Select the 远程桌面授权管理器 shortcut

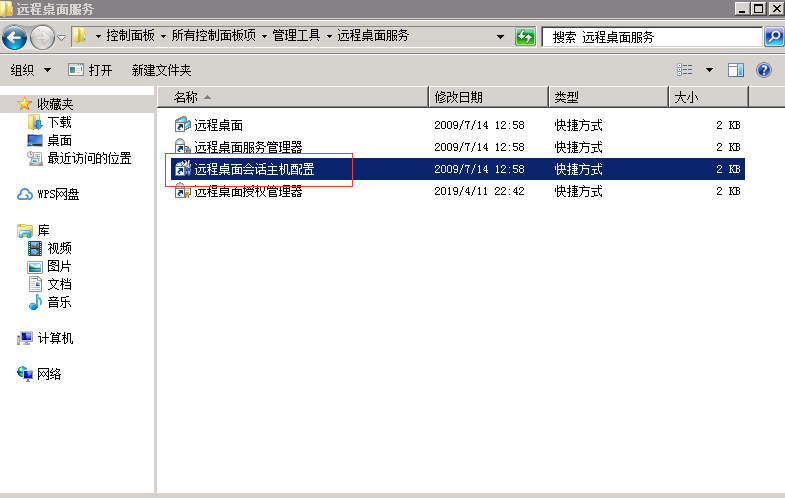[x=248, y=191]
